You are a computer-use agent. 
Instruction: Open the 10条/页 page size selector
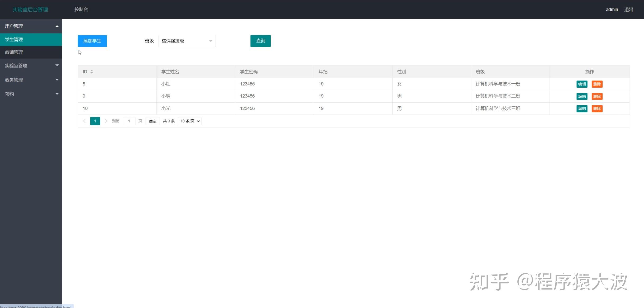(189, 121)
